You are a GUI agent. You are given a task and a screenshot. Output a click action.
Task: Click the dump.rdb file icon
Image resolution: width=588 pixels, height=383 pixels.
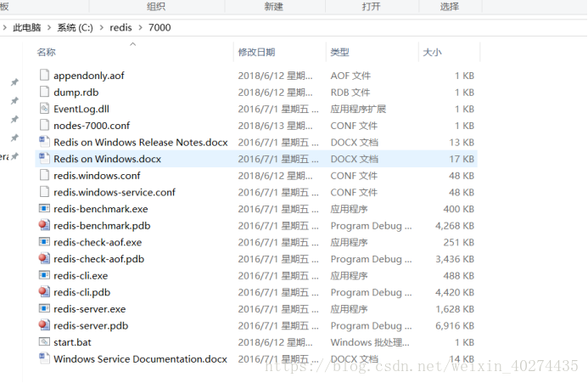pos(44,92)
